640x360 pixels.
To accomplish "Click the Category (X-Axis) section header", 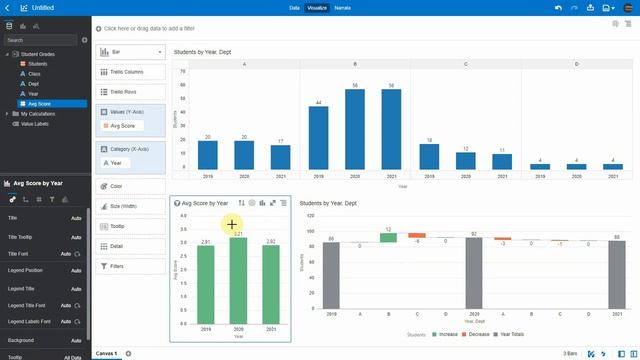I will [129, 149].
